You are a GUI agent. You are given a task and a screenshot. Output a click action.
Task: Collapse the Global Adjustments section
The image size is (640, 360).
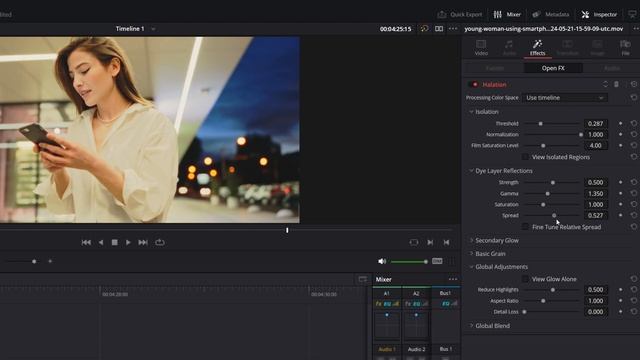[471, 267]
